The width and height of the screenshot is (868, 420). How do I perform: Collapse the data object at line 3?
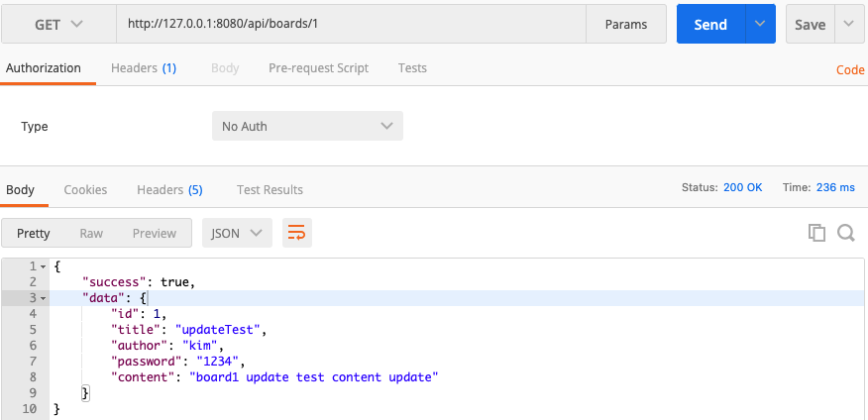(x=44, y=299)
